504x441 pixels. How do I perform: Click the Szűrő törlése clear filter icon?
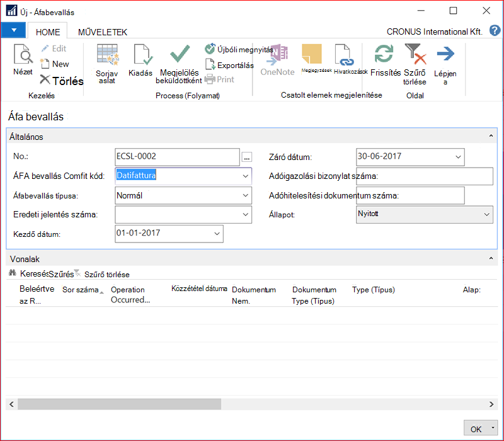coord(415,54)
